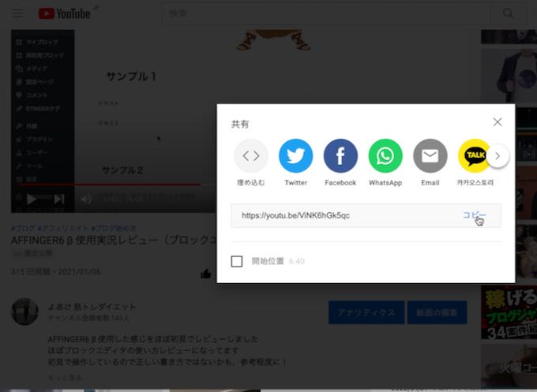Seek on the red progress bar
537x392 pixels.
[x=109, y=185]
